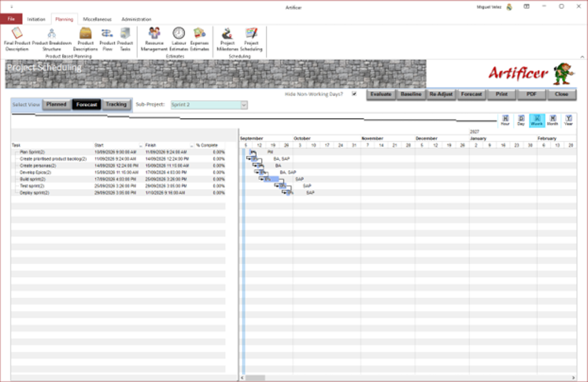Open the Finish column filter dropdown
Screen dimensions: 588x382
pos(191,145)
